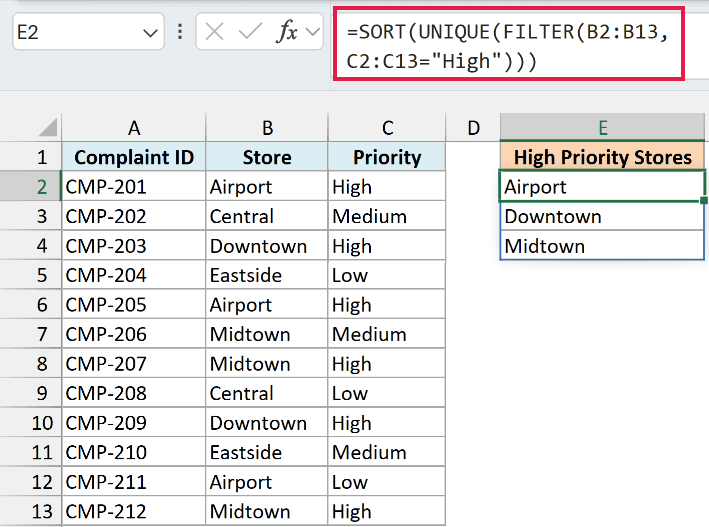Click the three-dot formula bar handle
The height and width of the screenshot is (527, 709).
point(180,32)
